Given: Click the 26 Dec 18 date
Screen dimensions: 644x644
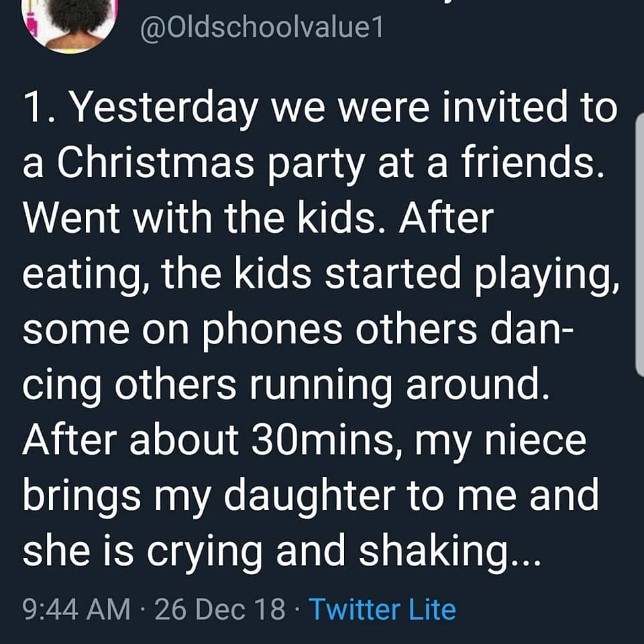Looking at the screenshot, I should 220,609.
